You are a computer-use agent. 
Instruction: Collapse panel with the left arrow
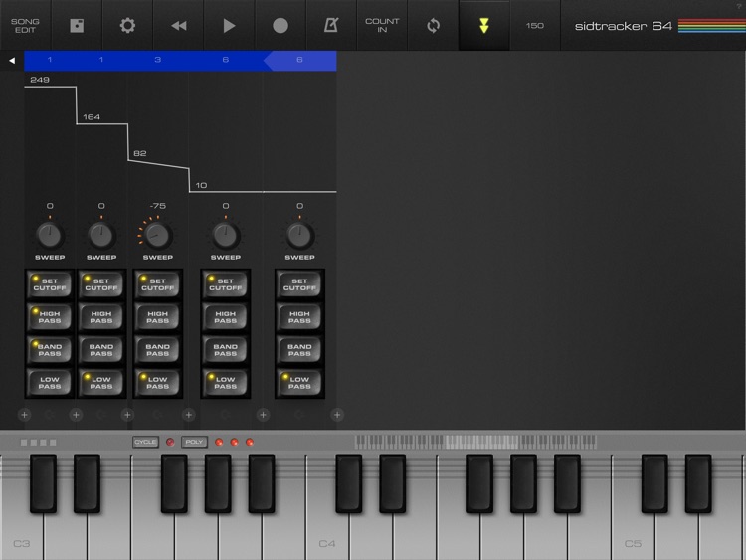pos(12,61)
